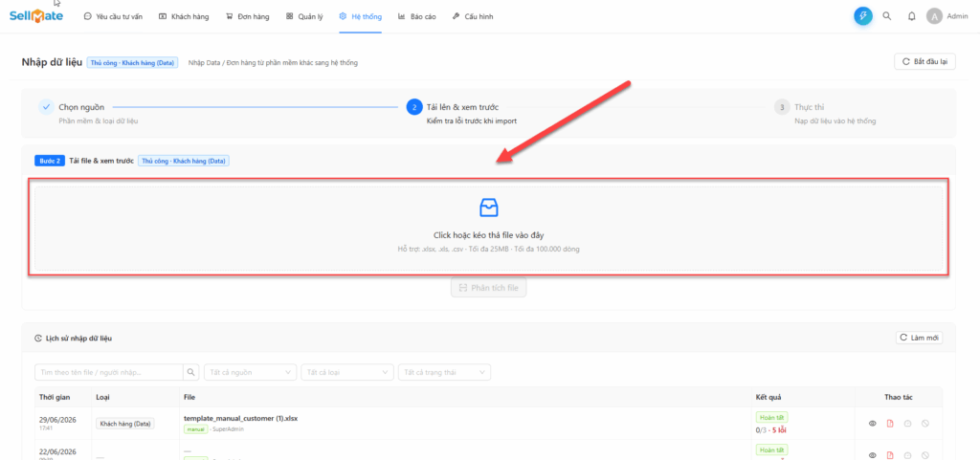Open Hệ thống menu
This screenshot has width=980, height=460.
coord(360,17)
